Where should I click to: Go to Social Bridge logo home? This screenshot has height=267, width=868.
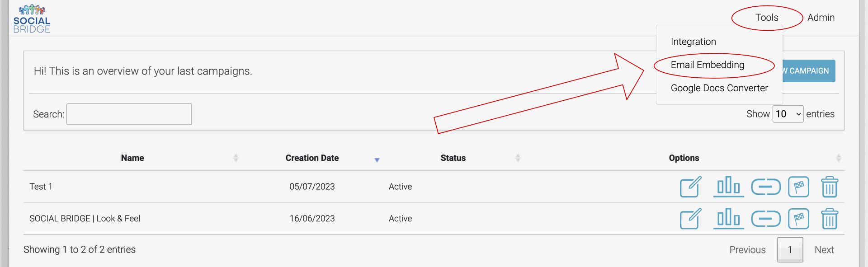click(32, 19)
